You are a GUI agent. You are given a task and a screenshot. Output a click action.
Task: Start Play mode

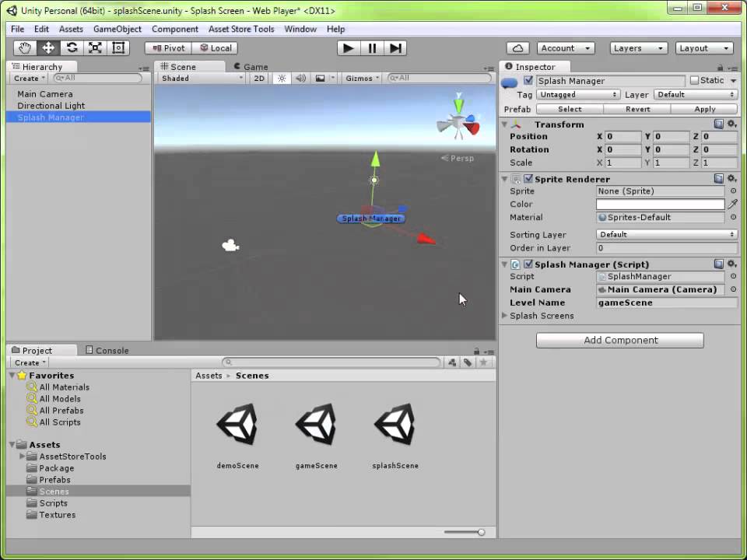(349, 48)
